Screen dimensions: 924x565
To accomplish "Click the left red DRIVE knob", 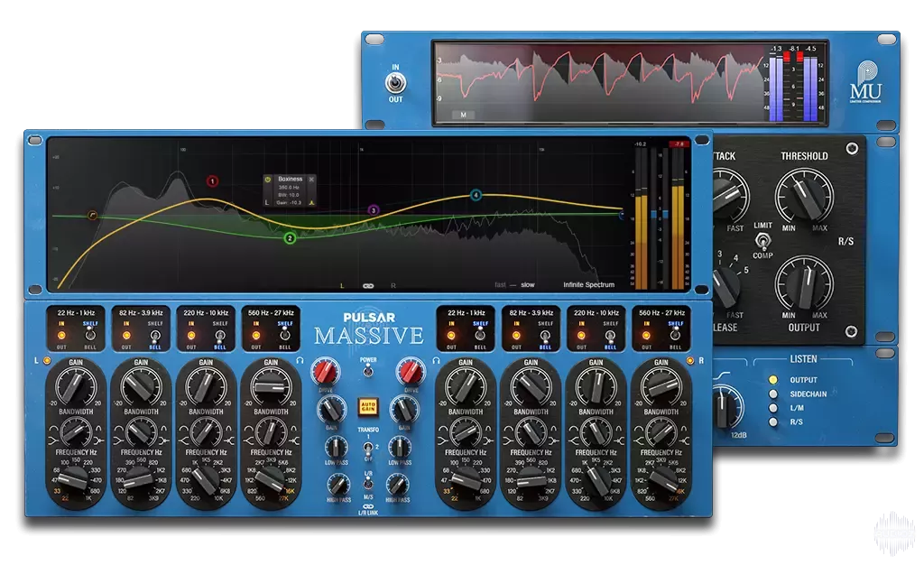I will 325,373.
